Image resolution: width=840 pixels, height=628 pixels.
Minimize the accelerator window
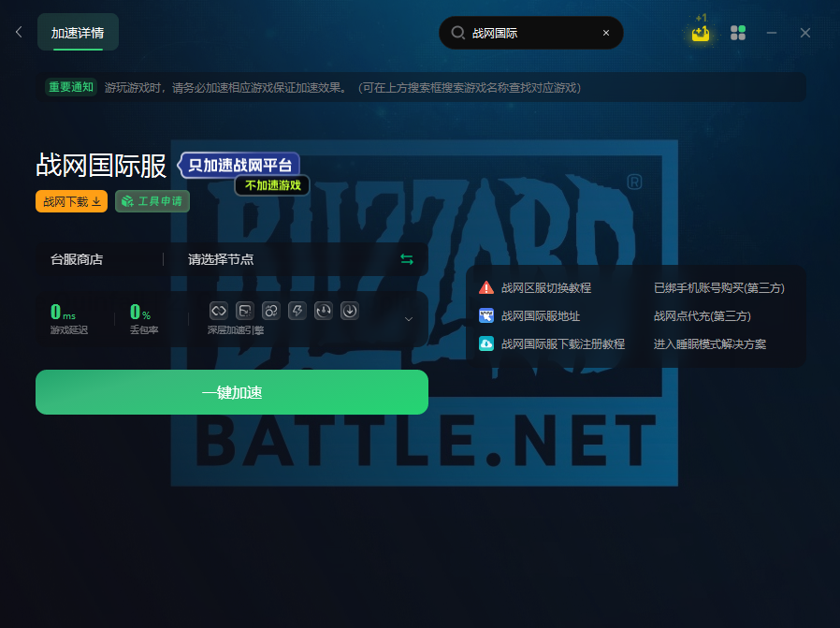click(772, 33)
